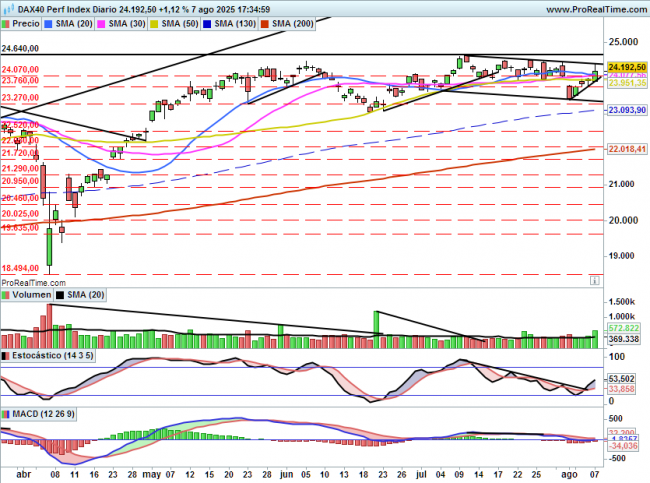The height and width of the screenshot is (483, 650).
Task: Click the chart icon beside the DAX40 title
Action: [6, 8]
